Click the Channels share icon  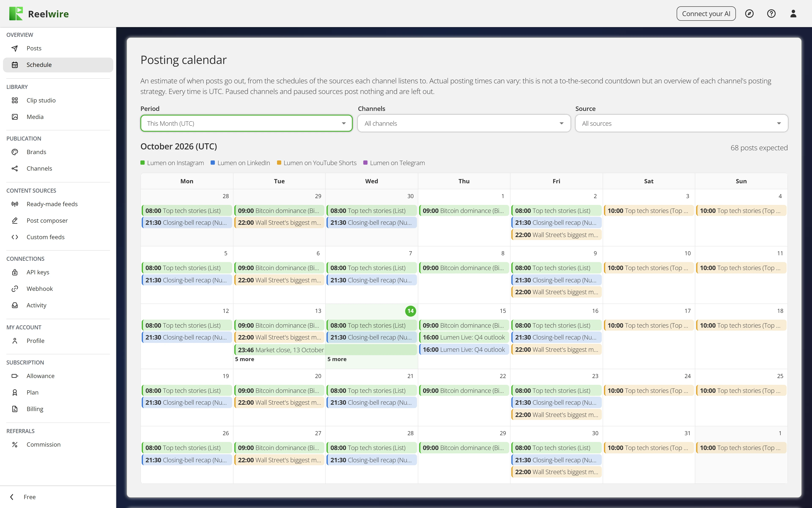coord(15,169)
